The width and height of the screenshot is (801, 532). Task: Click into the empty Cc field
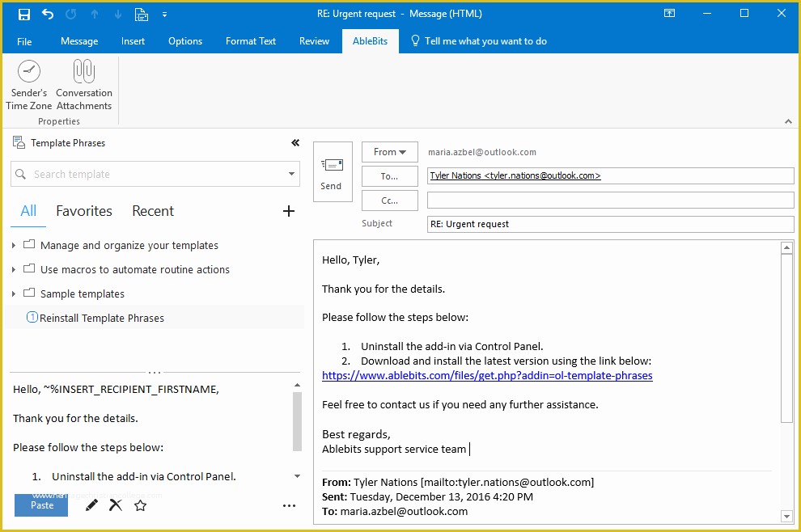(x=610, y=201)
